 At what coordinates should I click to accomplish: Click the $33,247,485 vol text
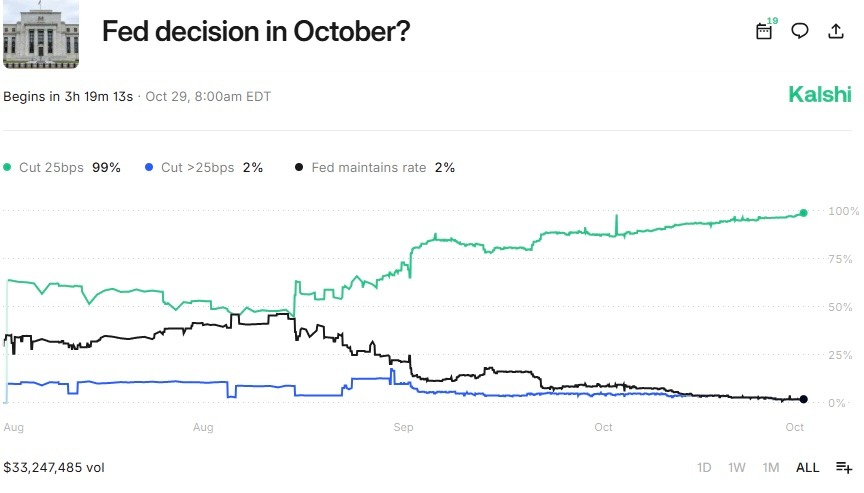pos(54,467)
